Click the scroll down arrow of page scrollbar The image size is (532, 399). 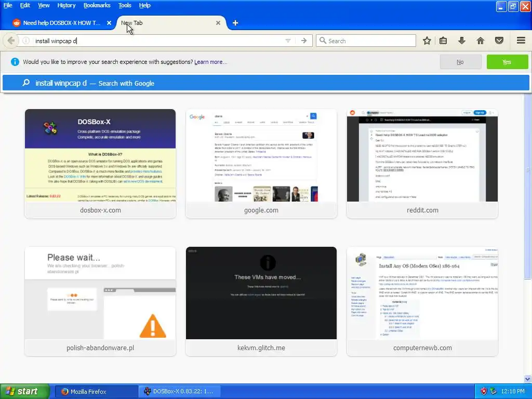click(x=528, y=379)
